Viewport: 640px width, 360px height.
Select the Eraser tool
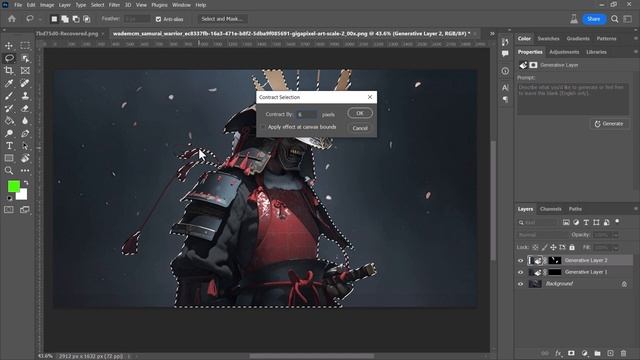point(25,109)
